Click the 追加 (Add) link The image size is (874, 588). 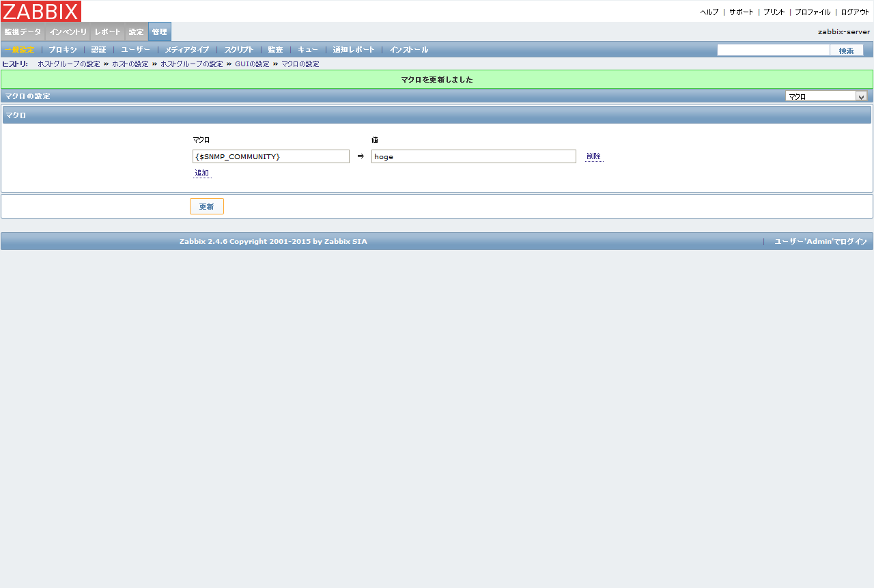coord(202,172)
